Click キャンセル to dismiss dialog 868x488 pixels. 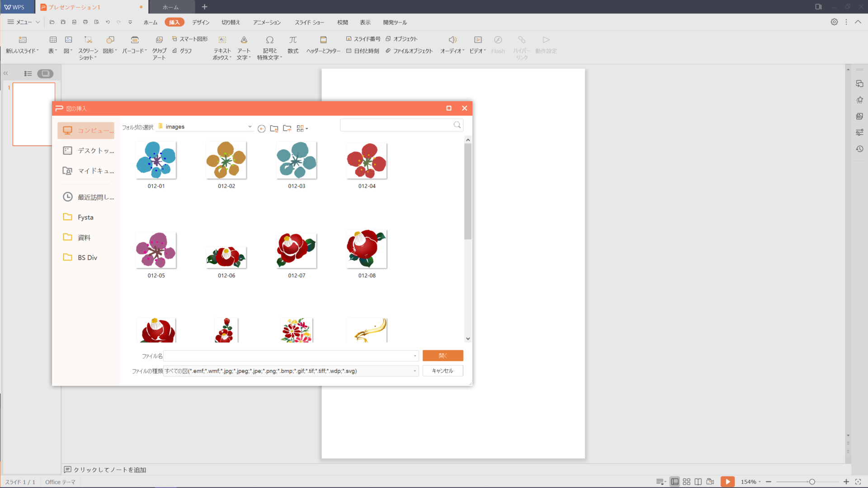point(442,371)
